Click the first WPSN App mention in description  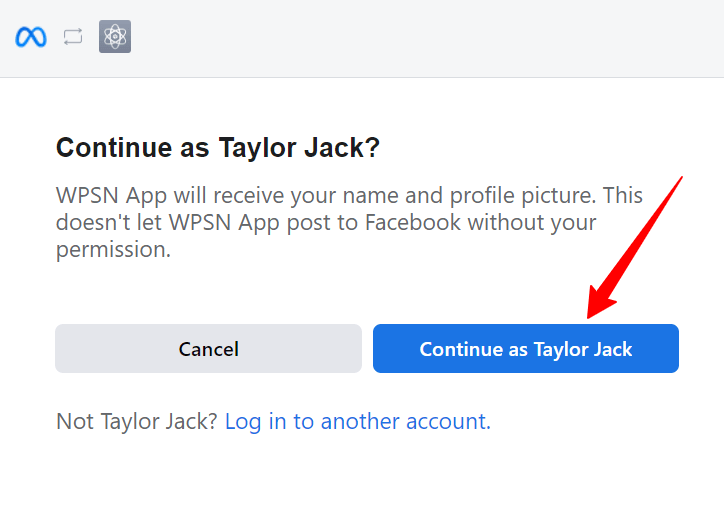pos(111,196)
